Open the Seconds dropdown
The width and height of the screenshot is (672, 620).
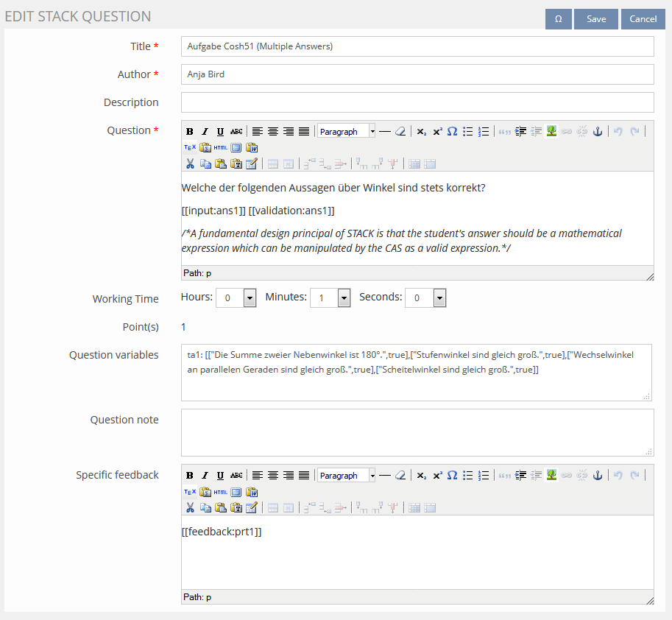439,298
